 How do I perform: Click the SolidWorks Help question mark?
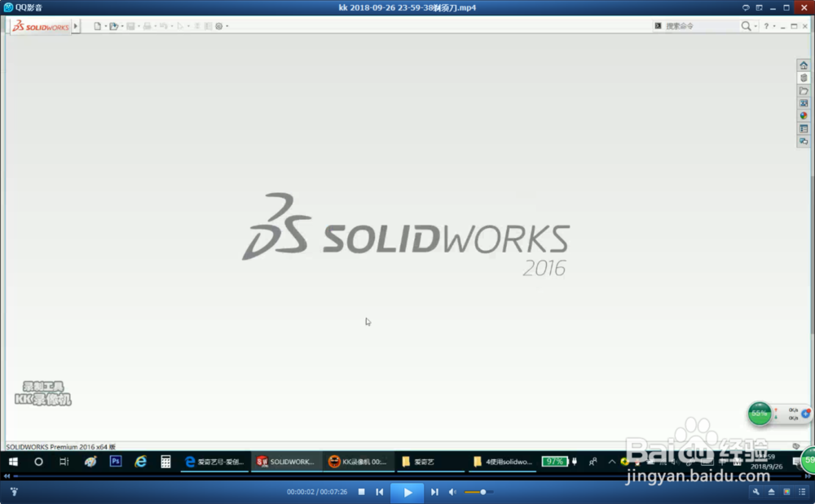click(x=766, y=26)
